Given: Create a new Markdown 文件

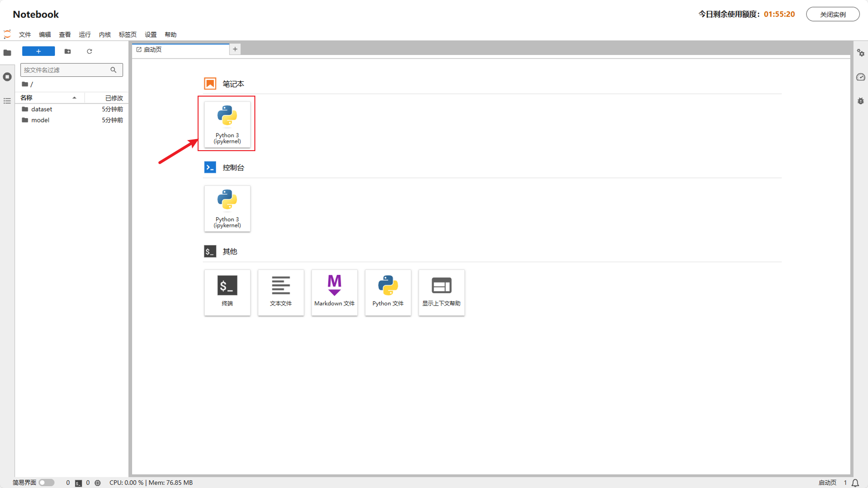Looking at the screenshot, I should click(334, 293).
